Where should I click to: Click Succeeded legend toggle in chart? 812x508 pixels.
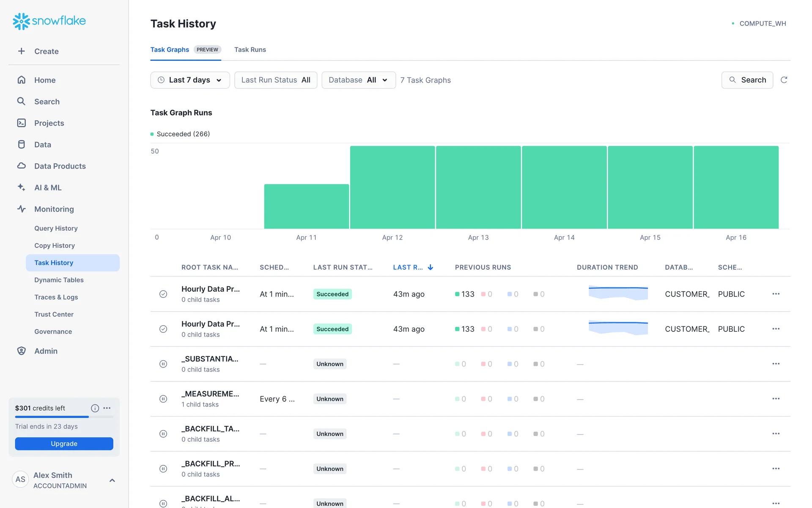(x=181, y=134)
